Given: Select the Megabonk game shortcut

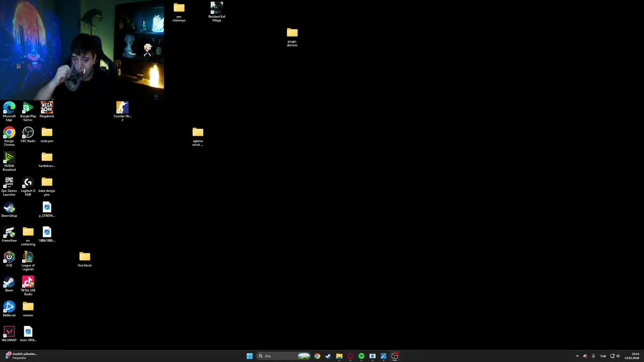Looking at the screenshot, I should [x=47, y=110].
